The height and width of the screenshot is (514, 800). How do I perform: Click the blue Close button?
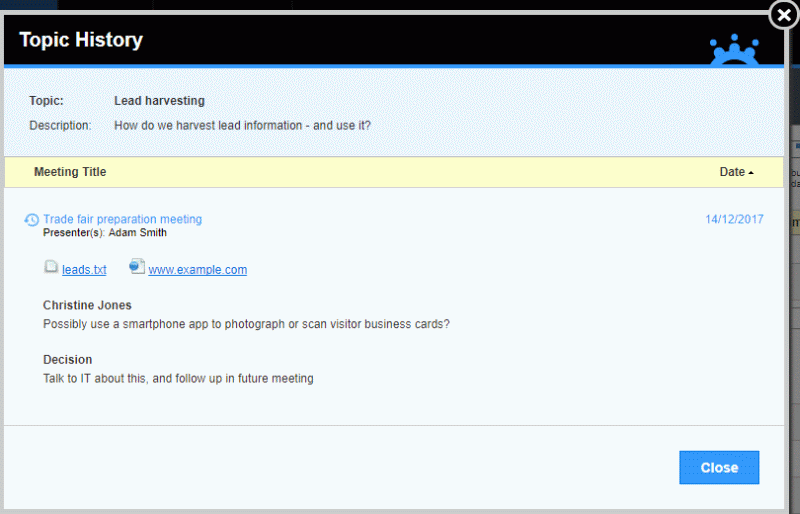coord(719,467)
